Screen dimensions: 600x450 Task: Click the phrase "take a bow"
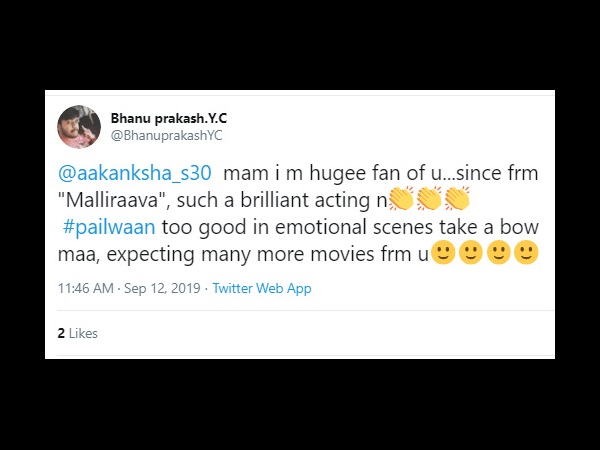pos(489,227)
